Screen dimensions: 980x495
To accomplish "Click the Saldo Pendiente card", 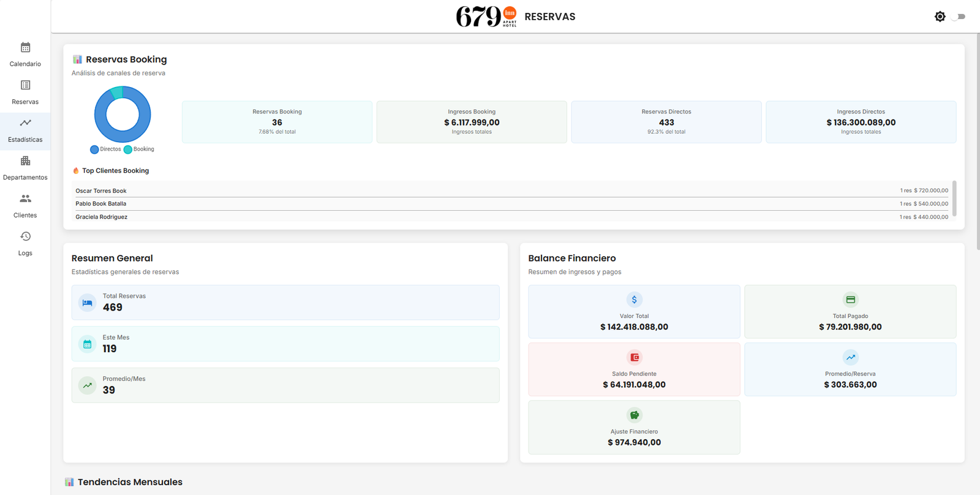I will point(634,369).
